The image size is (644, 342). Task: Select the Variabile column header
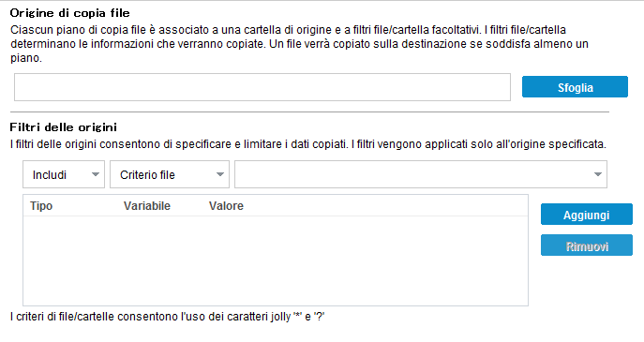(147, 206)
